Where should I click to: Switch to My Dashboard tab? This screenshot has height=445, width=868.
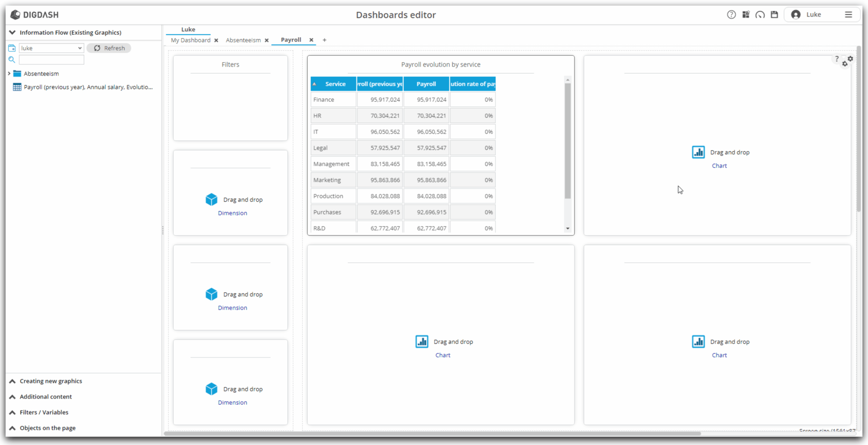pyautogui.click(x=190, y=40)
